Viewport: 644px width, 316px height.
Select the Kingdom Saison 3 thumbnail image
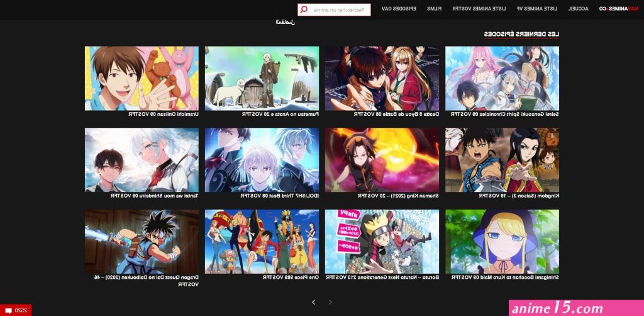click(x=502, y=160)
